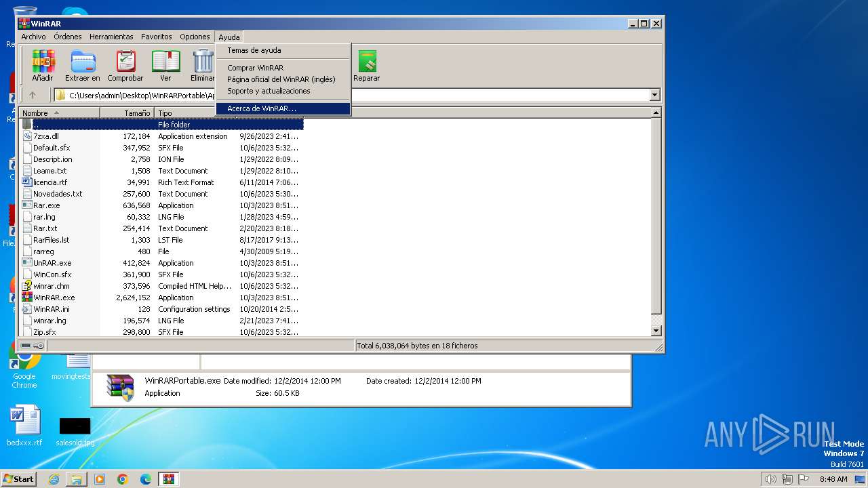Go up one folder with arrow button
868x488 pixels.
pos(32,96)
